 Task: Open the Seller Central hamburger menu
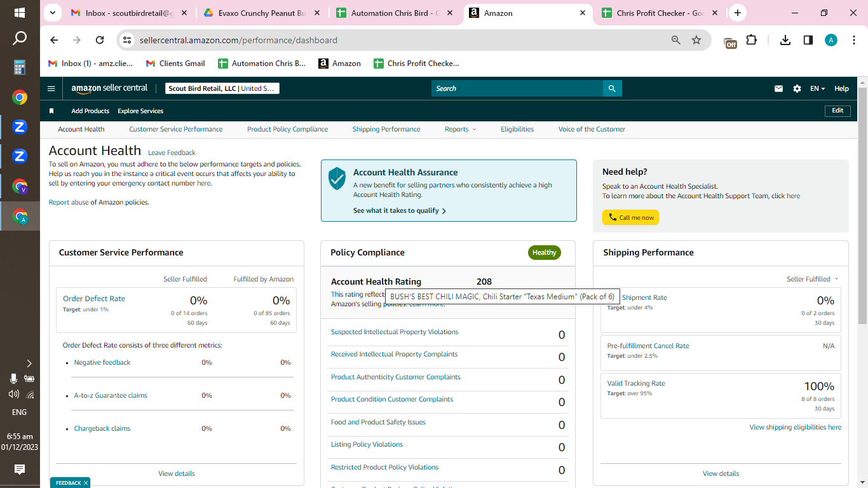(x=51, y=88)
